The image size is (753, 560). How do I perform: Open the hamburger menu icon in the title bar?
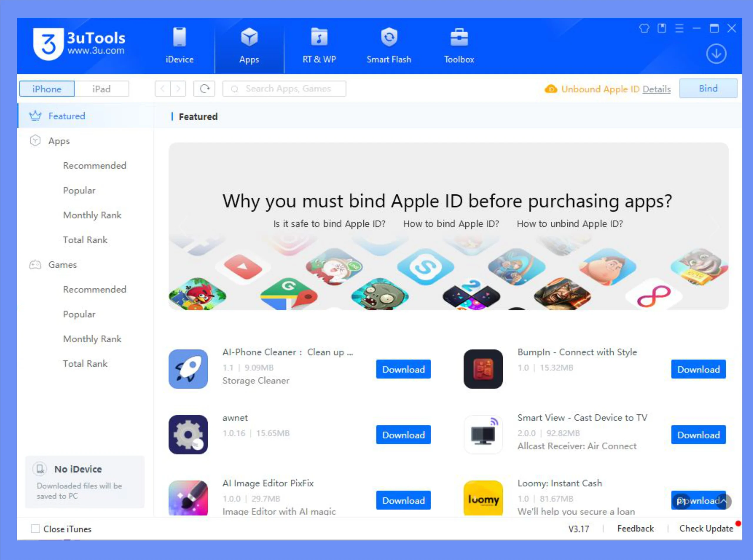679,29
